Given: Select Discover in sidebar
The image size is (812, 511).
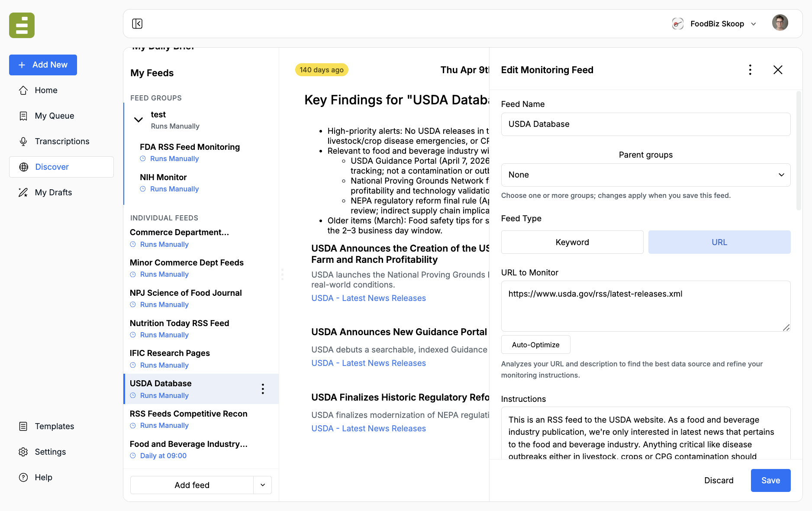Looking at the screenshot, I should coord(61,167).
